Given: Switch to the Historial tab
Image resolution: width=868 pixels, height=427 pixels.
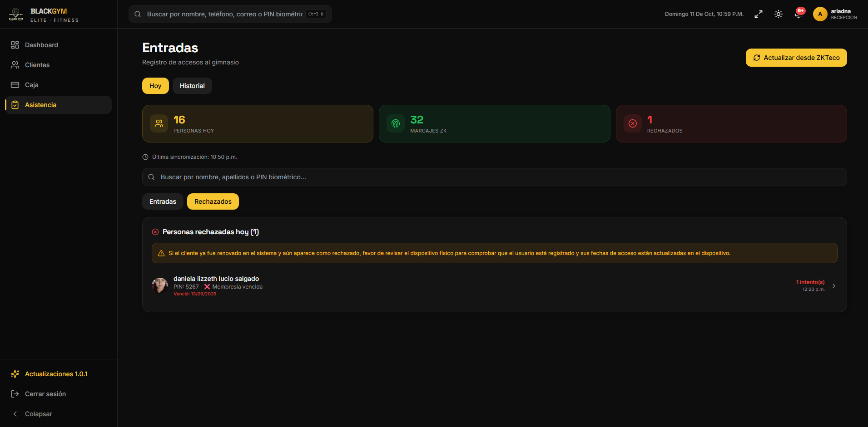Looking at the screenshot, I should point(192,86).
